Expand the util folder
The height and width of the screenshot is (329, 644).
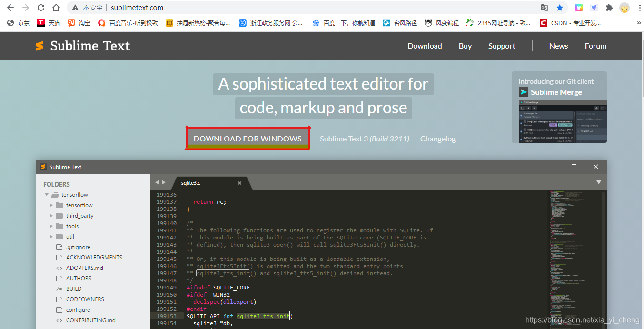pos(51,237)
